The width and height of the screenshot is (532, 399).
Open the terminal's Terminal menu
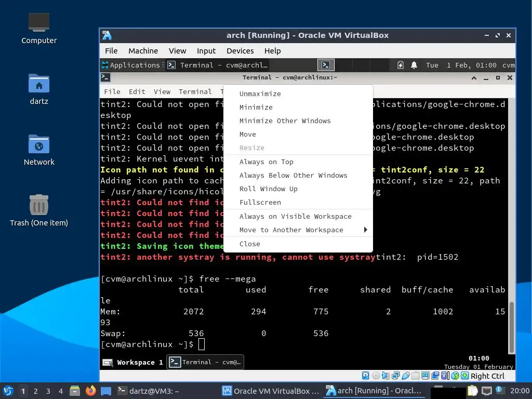point(195,91)
